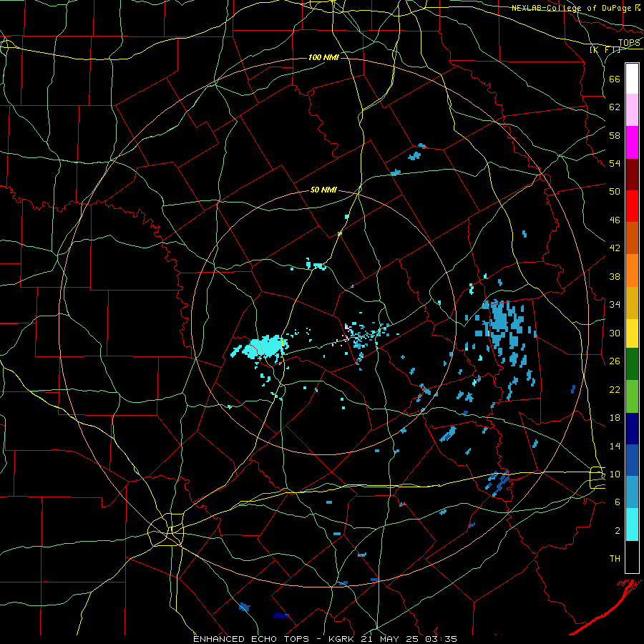The width and height of the screenshot is (644, 644).
Task: Pick the light blue legend swatch
Action: point(632,492)
